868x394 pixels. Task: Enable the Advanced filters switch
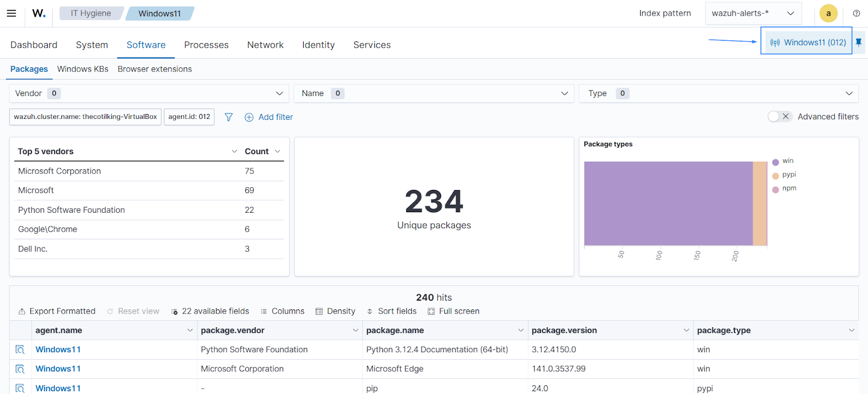(780, 117)
